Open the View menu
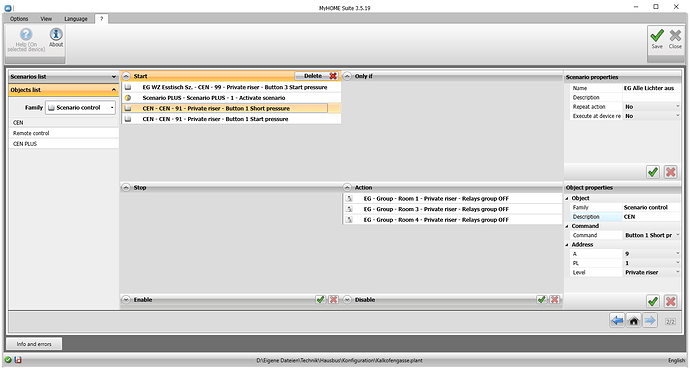This screenshot has height=368, width=690. [x=46, y=19]
